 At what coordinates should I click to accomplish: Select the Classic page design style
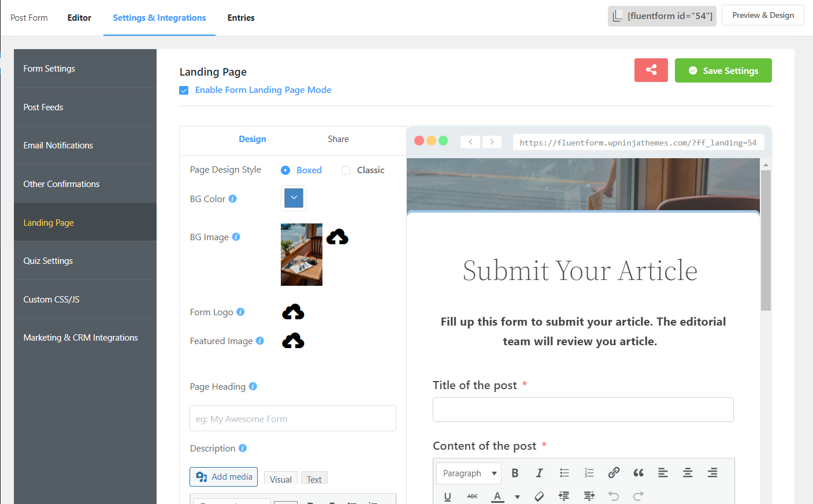tap(346, 170)
